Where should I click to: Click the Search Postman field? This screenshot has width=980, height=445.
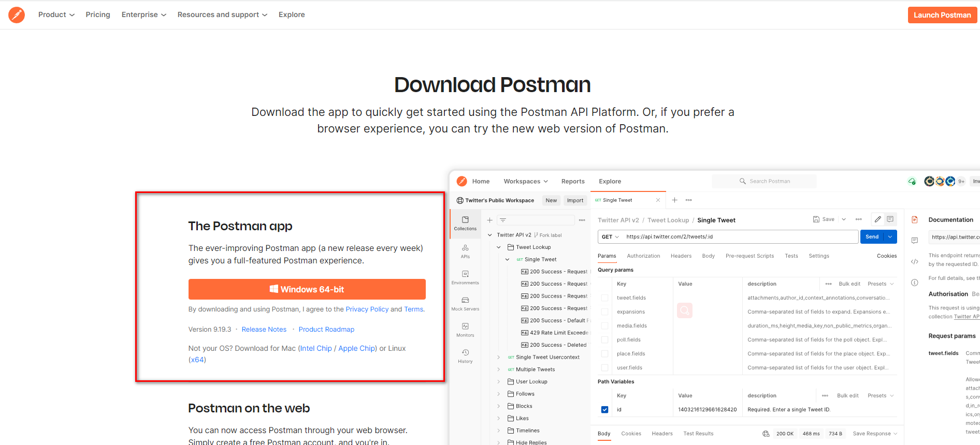click(764, 181)
